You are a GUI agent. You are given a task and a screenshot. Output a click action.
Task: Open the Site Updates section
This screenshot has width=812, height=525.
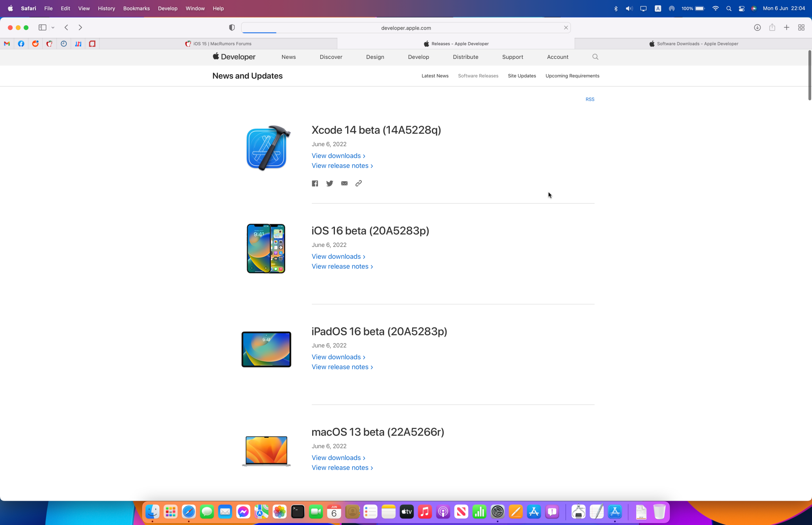point(522,76)
